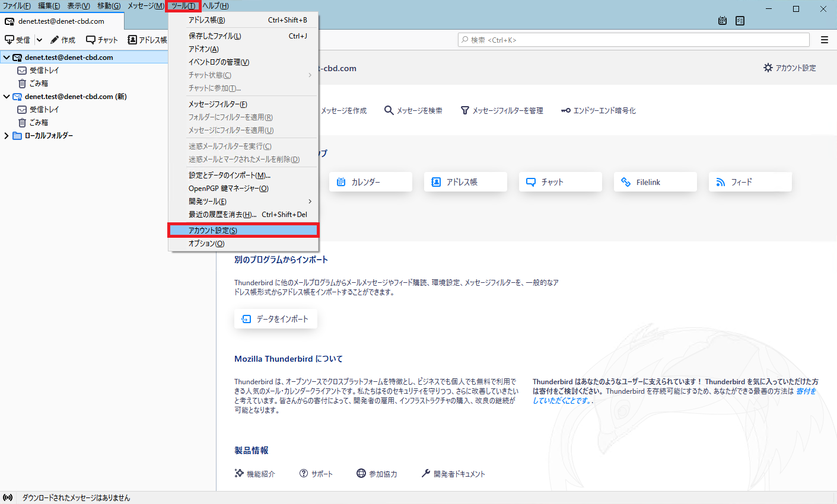Open the 表示(V) menu
This screenshot has width=837, height=504.
click(x=78, y=6)
